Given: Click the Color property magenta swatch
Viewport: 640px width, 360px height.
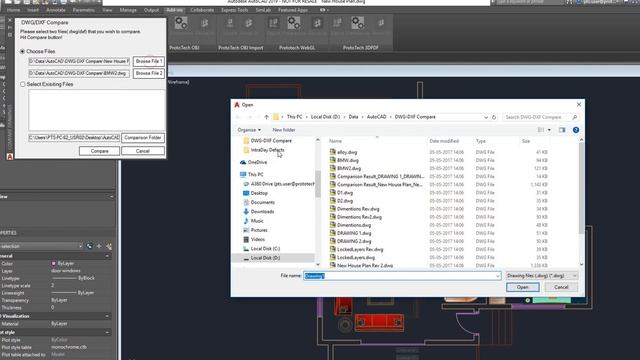Looking at the screenshot, I should 53,264.
